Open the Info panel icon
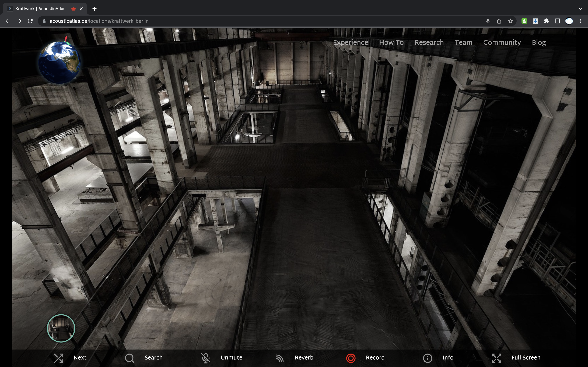This screenshot has width=588, height=367. coord(427,358)
